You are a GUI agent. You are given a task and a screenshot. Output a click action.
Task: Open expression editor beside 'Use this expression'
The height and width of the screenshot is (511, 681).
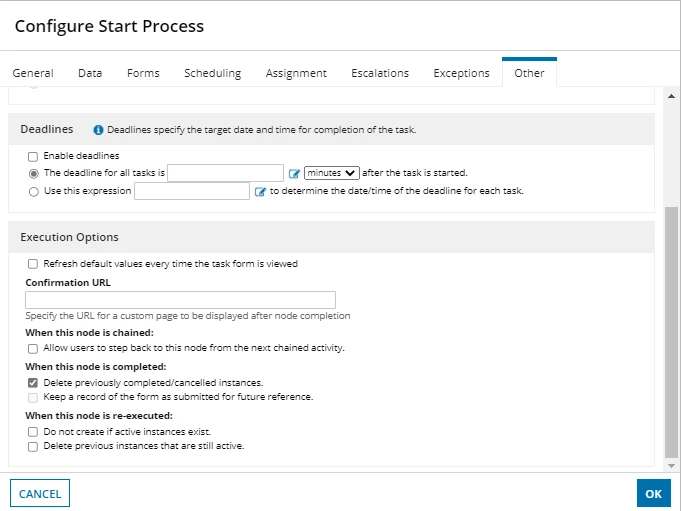tap(260, 191)
